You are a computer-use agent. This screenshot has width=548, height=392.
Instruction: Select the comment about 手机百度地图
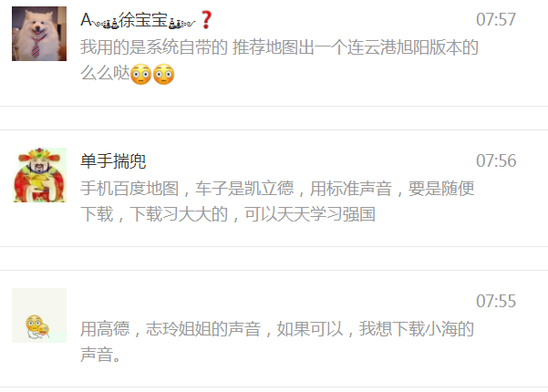click(x=277, y=201)
